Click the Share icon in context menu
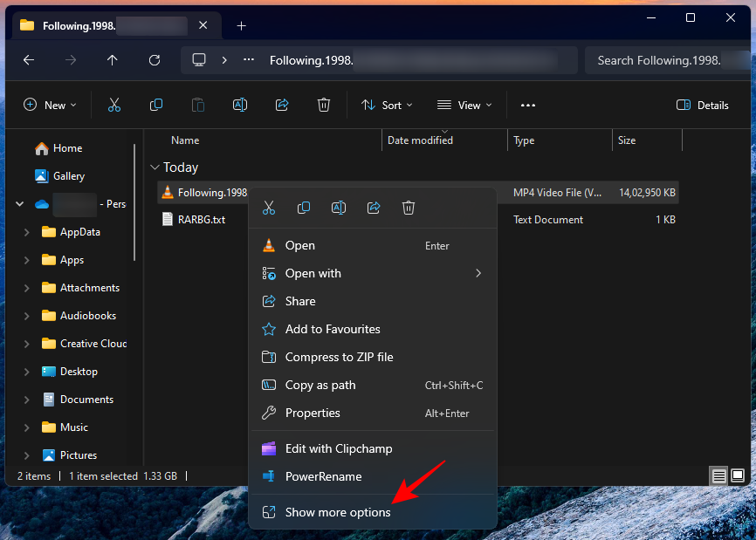The width and height of the screenshot is (756, 540). (374, 208)
